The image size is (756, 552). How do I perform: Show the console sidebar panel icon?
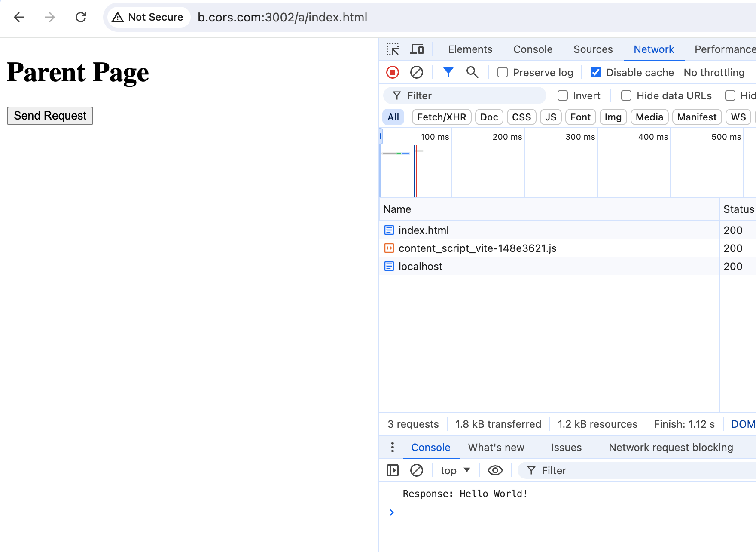tap(392, 471)
